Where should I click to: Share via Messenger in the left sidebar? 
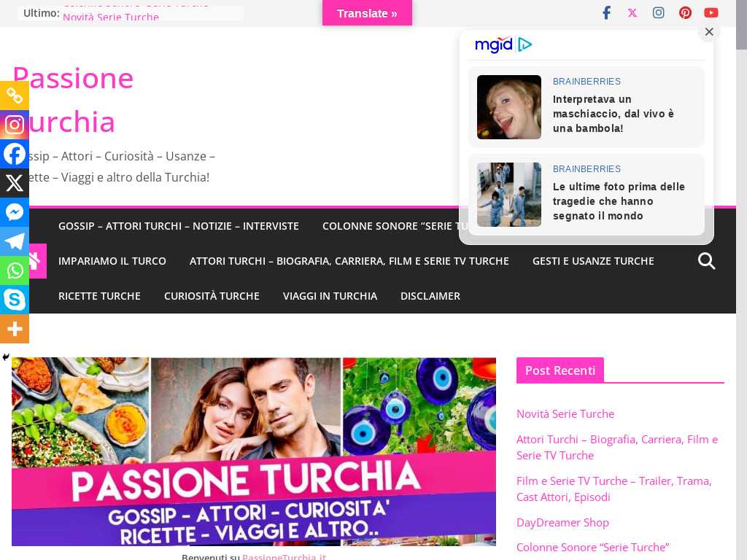tap(15, 212)
